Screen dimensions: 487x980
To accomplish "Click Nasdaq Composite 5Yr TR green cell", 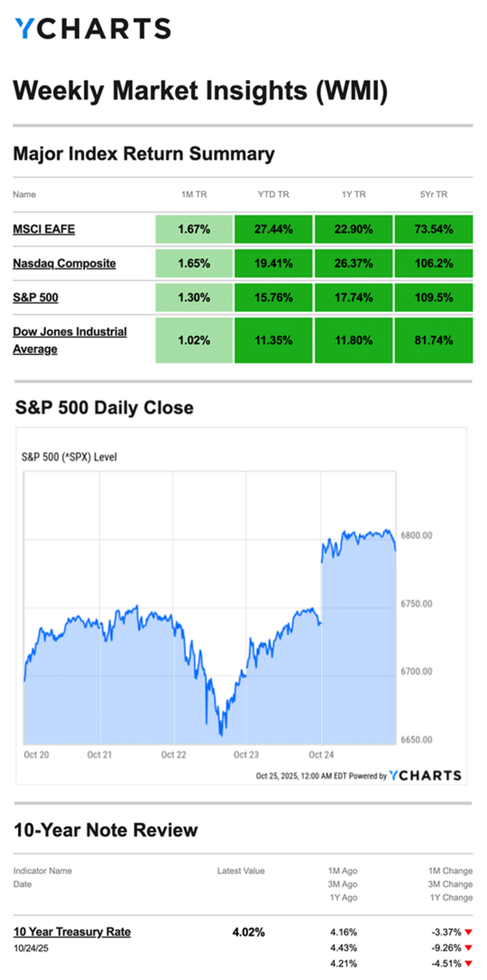I will point(433,263).
